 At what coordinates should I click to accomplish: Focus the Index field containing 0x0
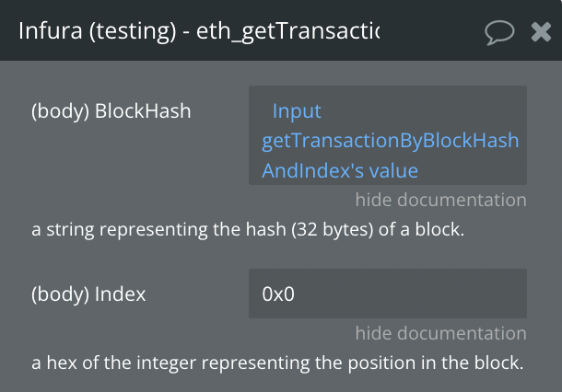click(x=388, y=294)
